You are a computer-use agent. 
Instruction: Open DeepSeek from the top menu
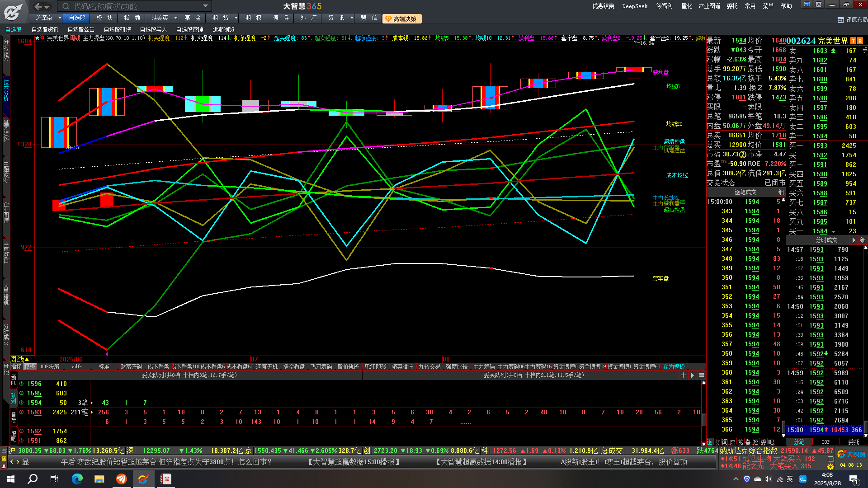tap(635, 6)
